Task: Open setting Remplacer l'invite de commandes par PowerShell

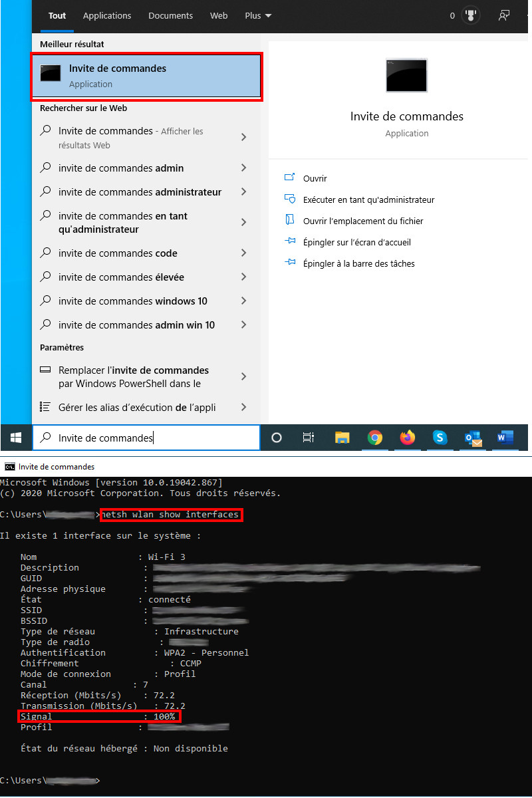Action: (x=134, y=376)
